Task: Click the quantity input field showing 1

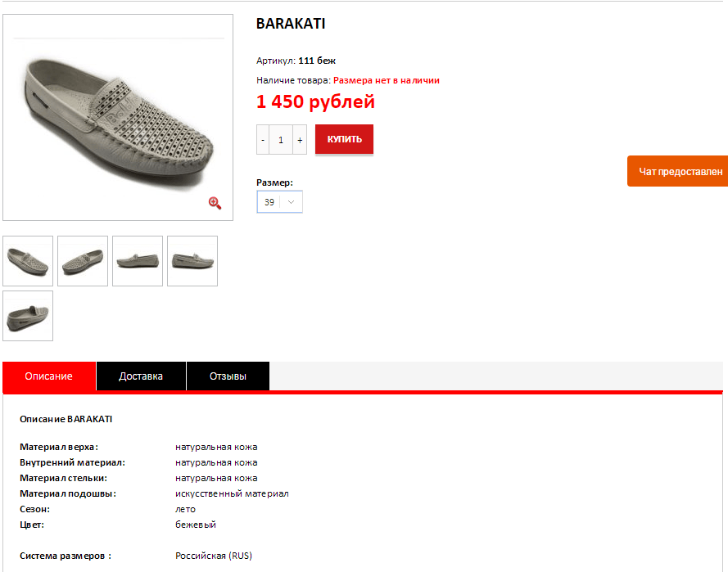Action: click(281, 140)
